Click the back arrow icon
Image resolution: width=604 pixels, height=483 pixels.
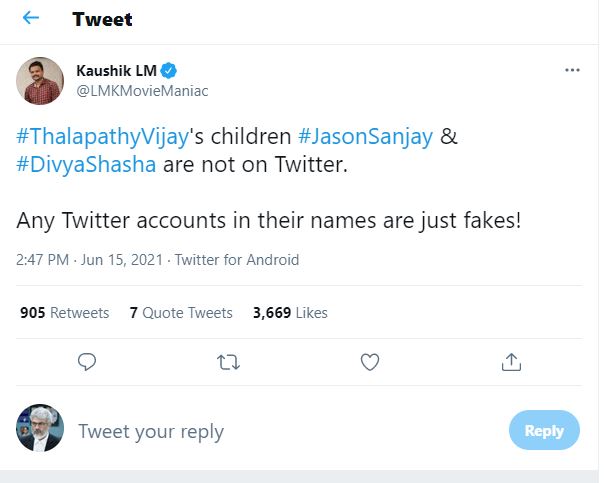[x=31, y=19]
